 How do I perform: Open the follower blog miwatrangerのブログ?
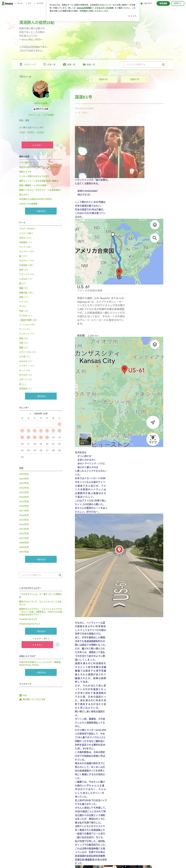tap(29, 624)
